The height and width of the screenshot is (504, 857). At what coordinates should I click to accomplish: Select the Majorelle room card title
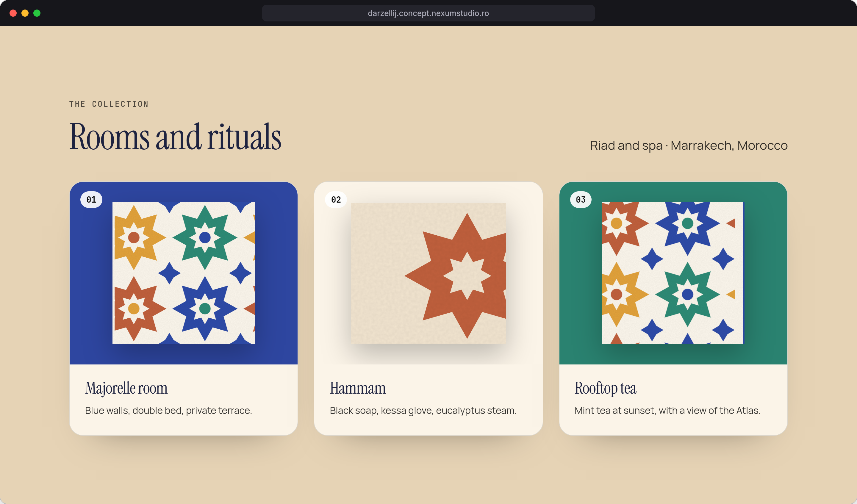tap(126, 388)
